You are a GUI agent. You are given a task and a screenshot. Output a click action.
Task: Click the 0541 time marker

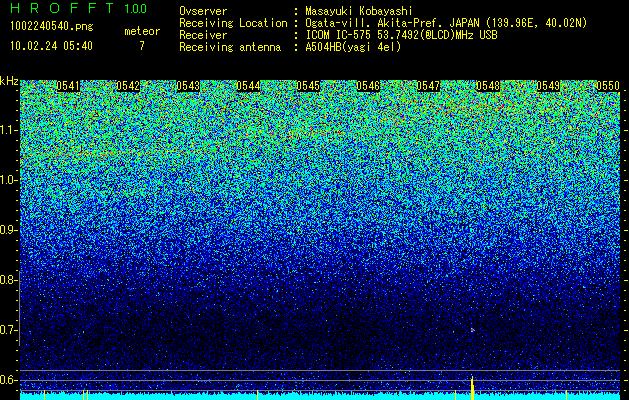[68, 86]
